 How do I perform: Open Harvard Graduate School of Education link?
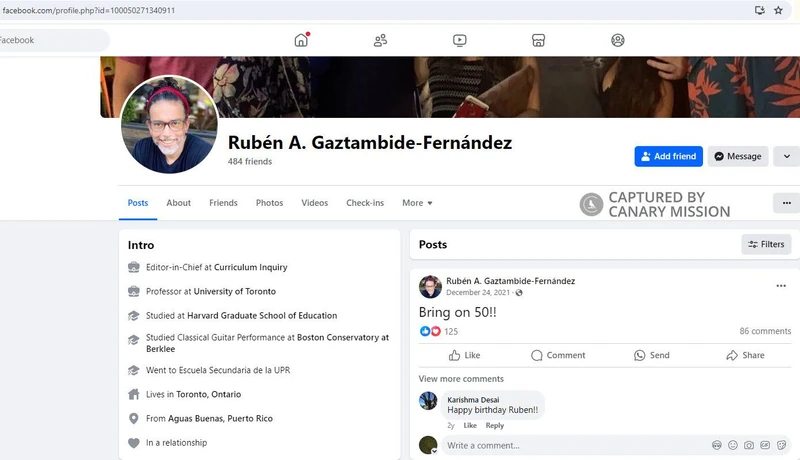262,315
